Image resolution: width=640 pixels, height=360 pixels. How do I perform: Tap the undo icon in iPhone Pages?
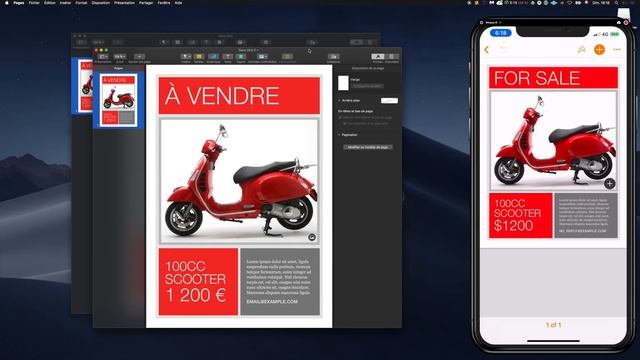pyautogui.click(x=504, y=50)
